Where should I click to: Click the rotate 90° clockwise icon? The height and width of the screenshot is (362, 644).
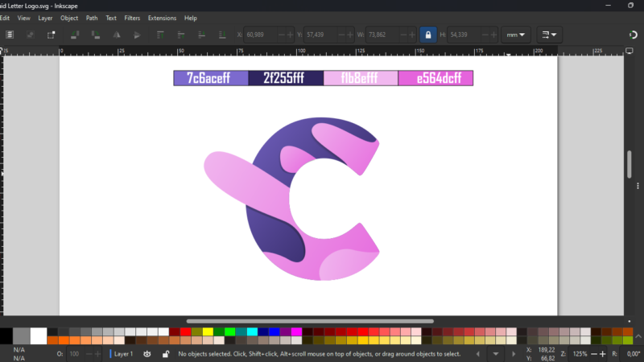(x=95, y=35)
